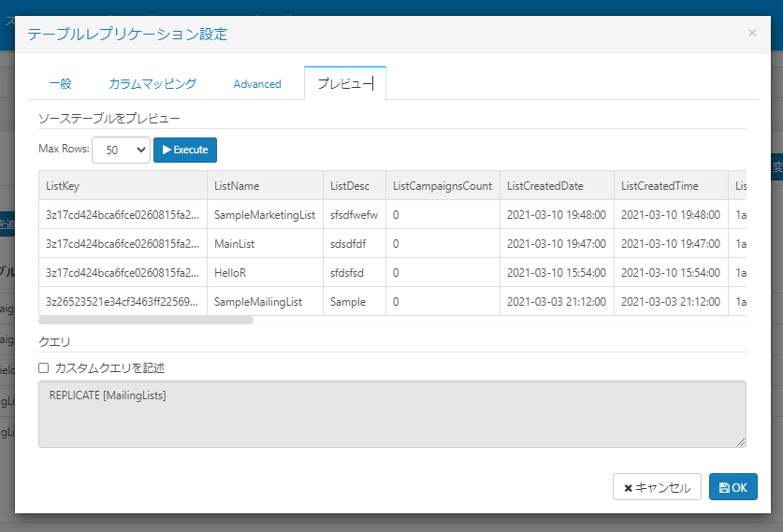Click the REPLICATE query text area
Viewport: 783px width, 532px height.
point(391,413)
